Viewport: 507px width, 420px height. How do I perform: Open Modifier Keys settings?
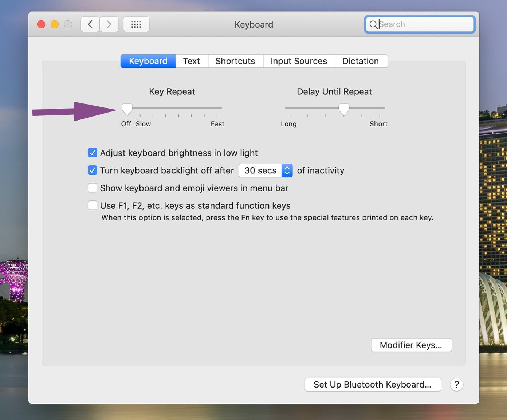[411, 345]
